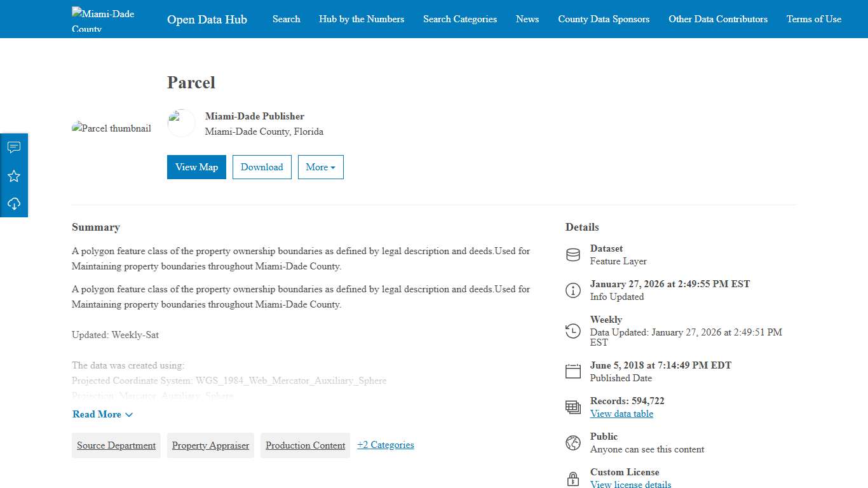Select the star favorites icon in sidebar
The height and width of the screenshot is (488, 868).
(x=14, y=175)
